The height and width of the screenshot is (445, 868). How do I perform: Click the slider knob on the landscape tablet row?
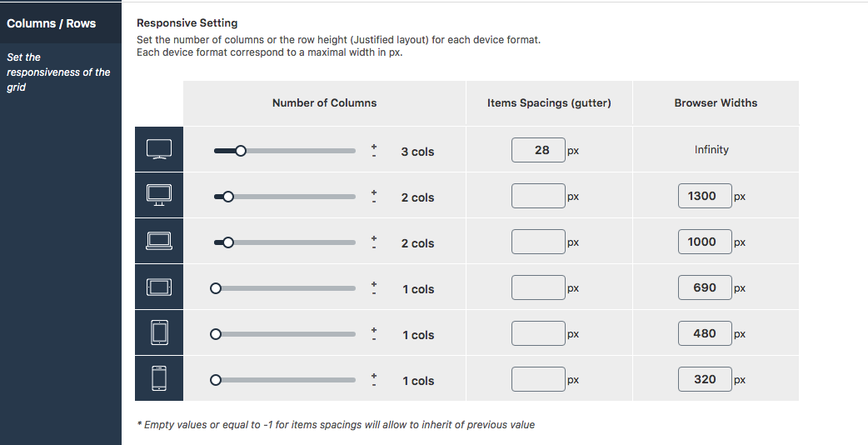pyautogui.click(x=216, y=288)
